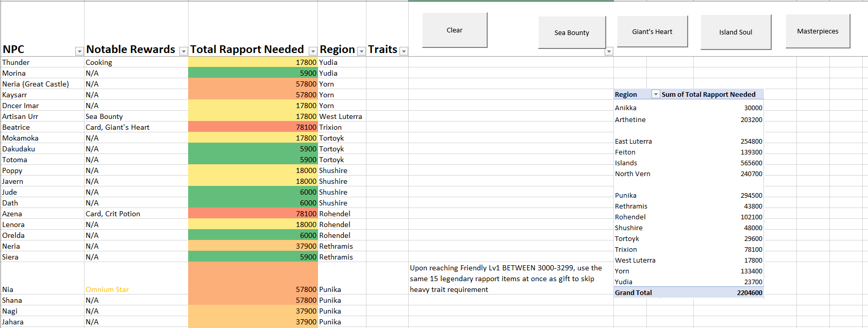This screenshot has height=328, width=868.
Task: Select the red 78100 cell for Beatrice
Action: tap(253, 127)
